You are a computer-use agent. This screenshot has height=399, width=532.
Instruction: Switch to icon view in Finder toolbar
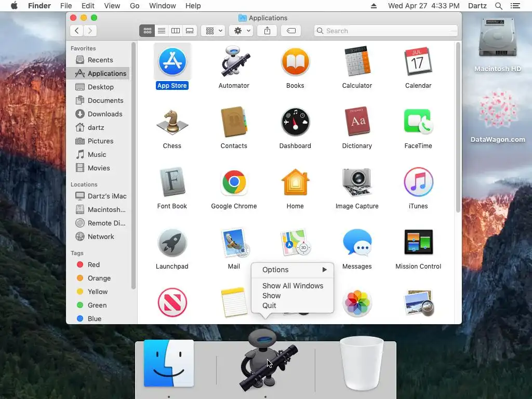(147, 31)
